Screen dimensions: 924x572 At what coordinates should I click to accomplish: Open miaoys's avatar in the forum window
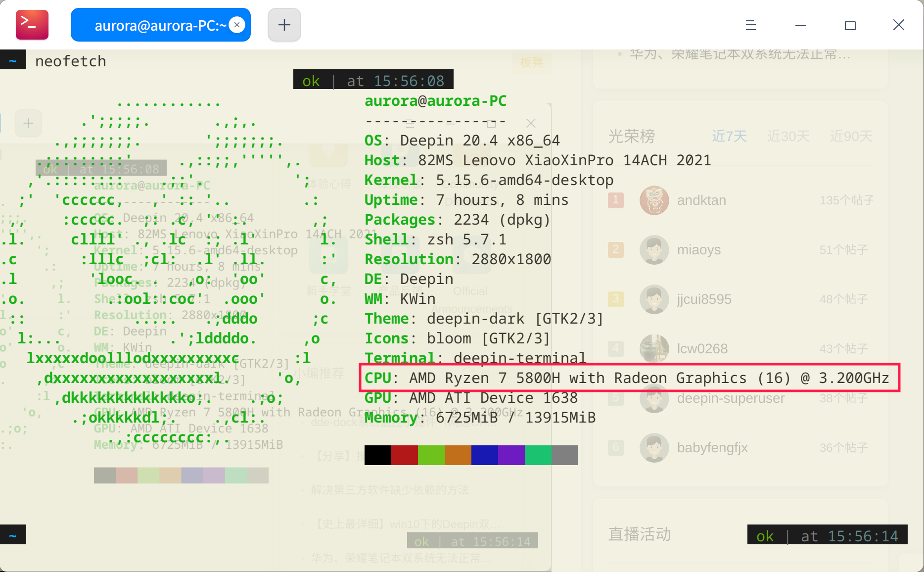[654, 250]
